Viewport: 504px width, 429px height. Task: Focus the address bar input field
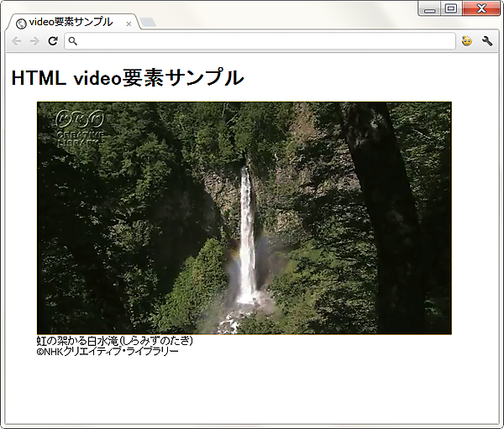tap(260, 41)
